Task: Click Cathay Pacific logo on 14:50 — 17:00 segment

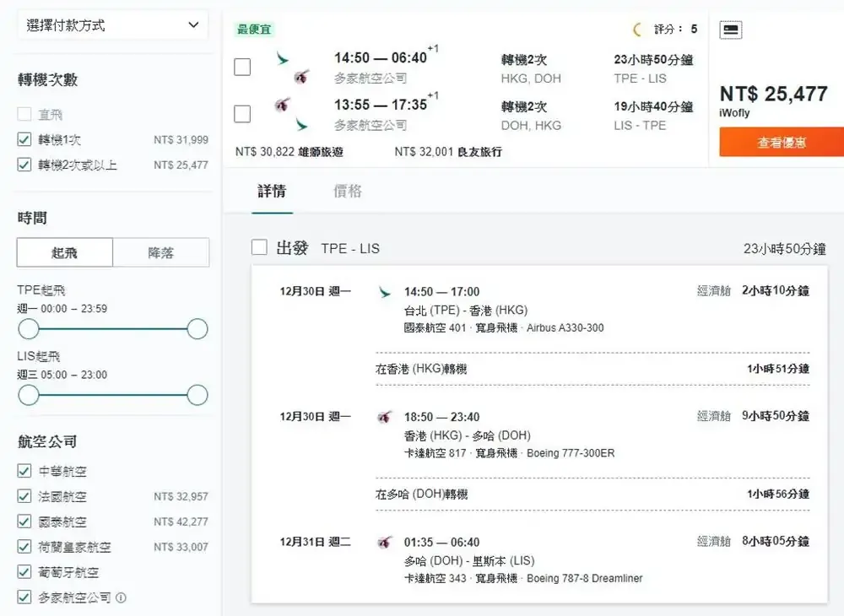Action: coord(386,293)
